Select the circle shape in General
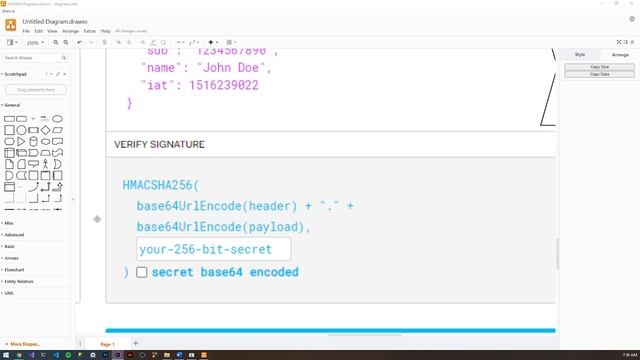 (x=21, y=130)
